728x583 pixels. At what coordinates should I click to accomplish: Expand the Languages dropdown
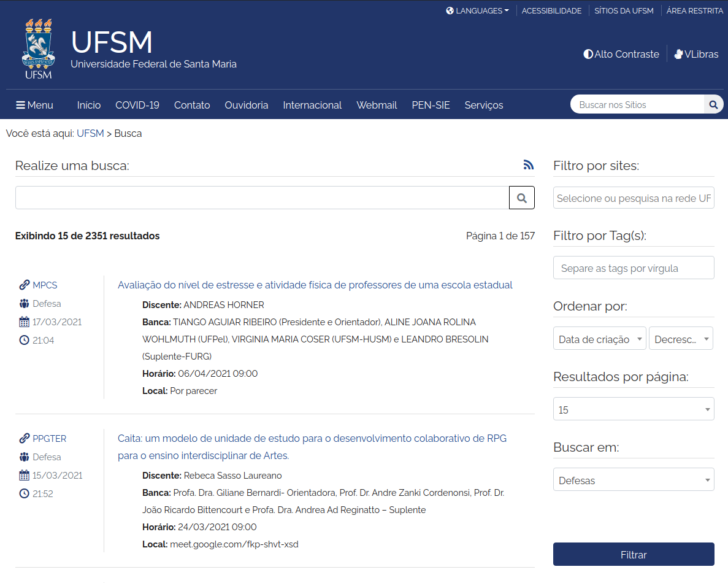(478, 10)
